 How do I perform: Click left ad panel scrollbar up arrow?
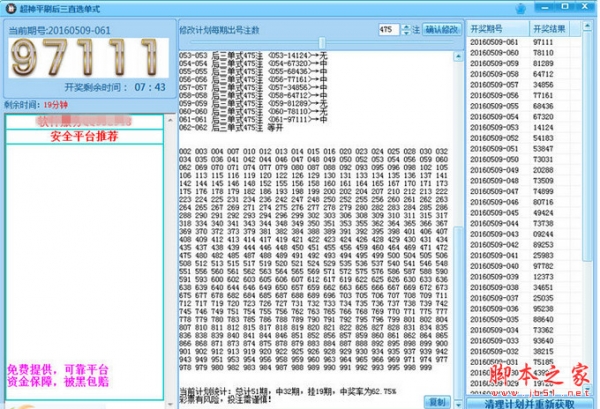[170, 120]
